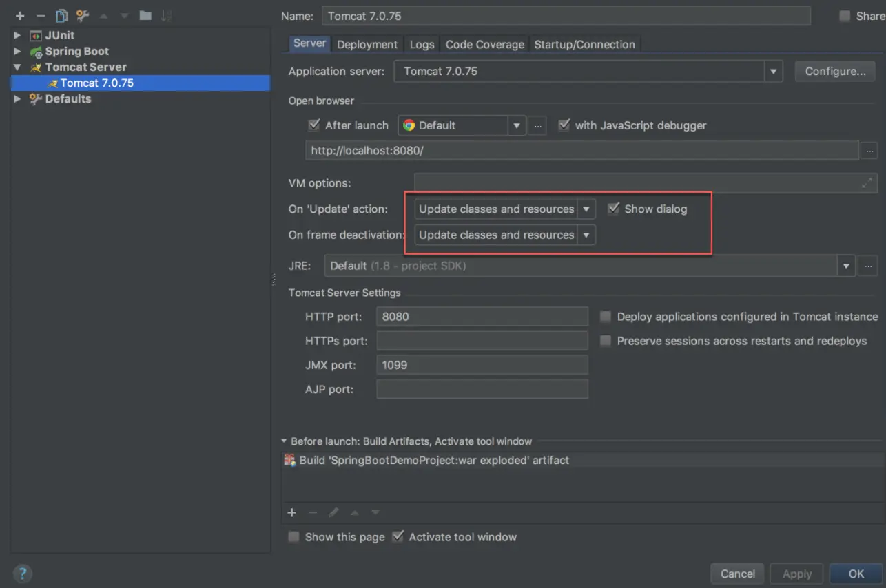Click the Cancel button
The height and width of the screenshot is (588, 886).
tap(738, 574)
